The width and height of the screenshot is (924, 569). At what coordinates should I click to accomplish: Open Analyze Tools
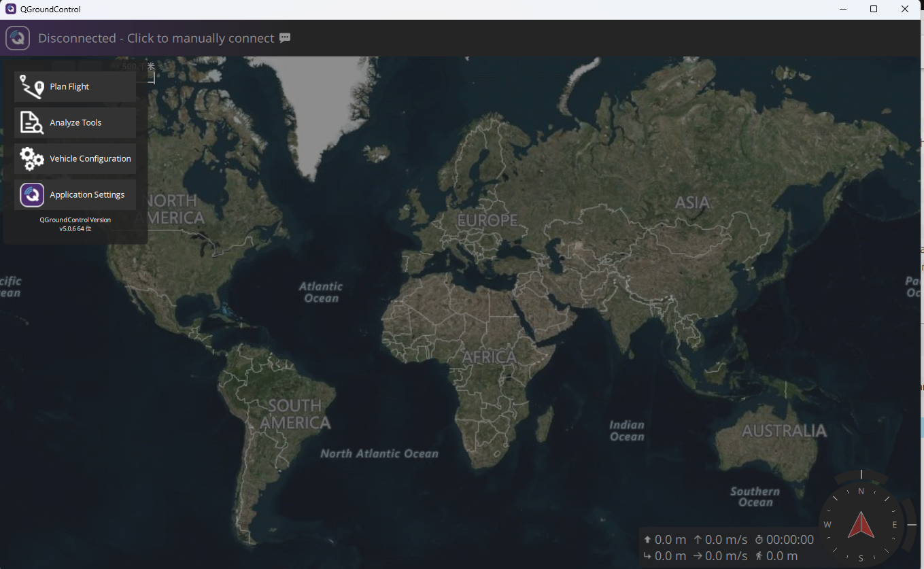(75, 123)
